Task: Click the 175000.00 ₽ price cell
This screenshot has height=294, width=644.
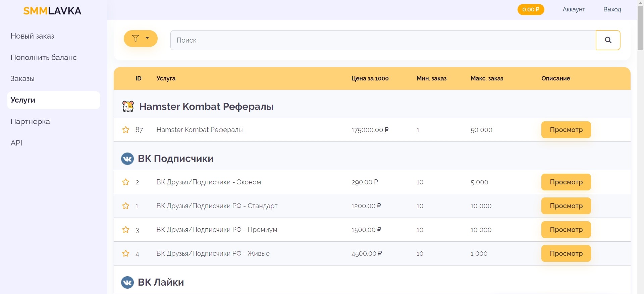Action: click(x=370, y=130)
